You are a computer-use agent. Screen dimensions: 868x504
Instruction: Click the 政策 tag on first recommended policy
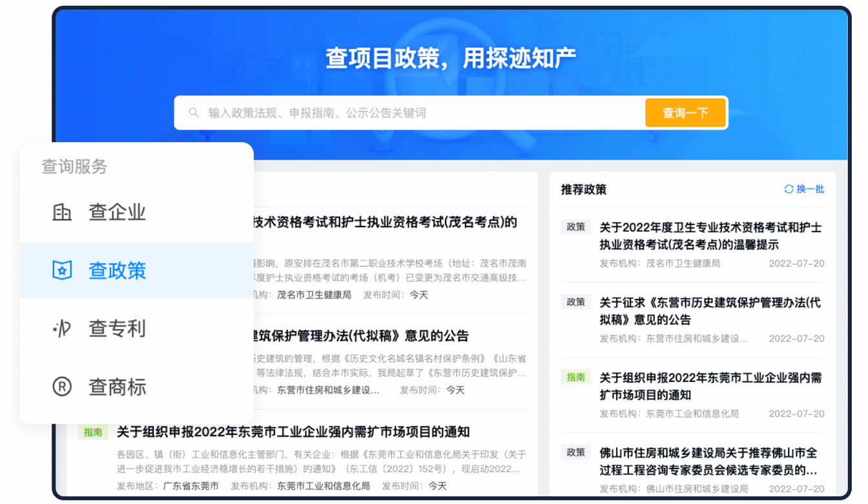[575, 227]
